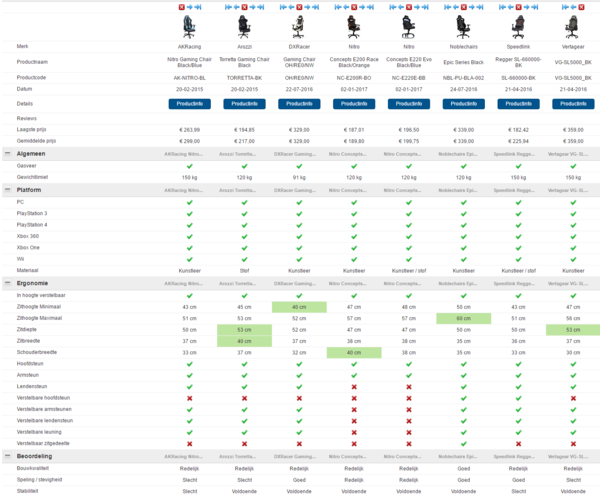The width and height of the screenshot is (600, 497).
Task: Click red X above DXRacer chair
Action: tap(300, 7)
